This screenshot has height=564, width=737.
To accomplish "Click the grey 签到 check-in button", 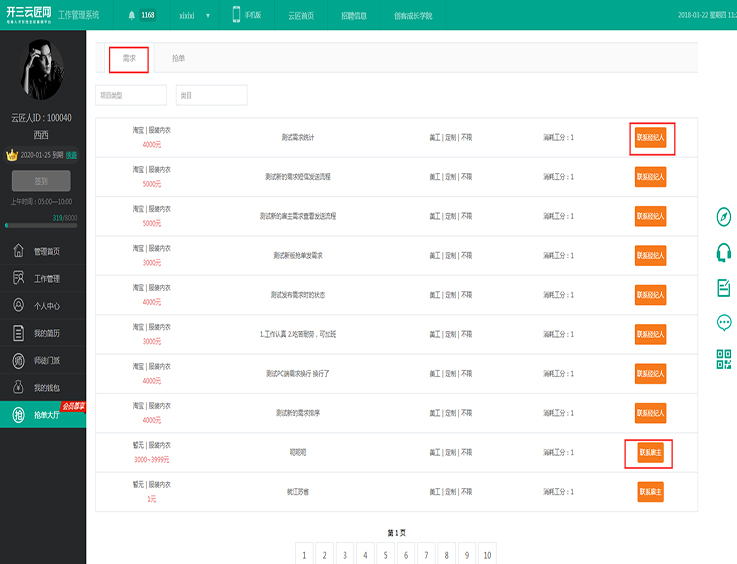I will (x=41, y=181).
